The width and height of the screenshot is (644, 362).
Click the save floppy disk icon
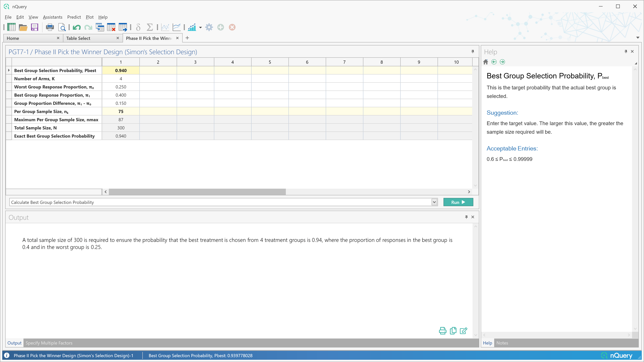click(34, 27)
